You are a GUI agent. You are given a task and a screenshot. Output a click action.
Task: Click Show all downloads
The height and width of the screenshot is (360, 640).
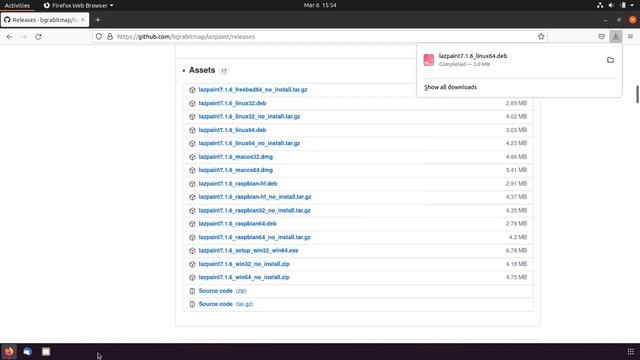pyautogui.click(x=450, y=87)
